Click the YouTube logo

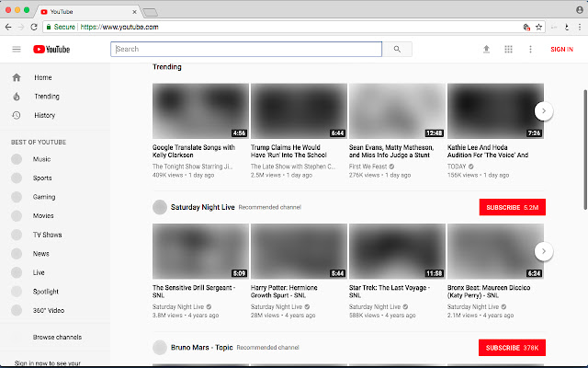51,49
